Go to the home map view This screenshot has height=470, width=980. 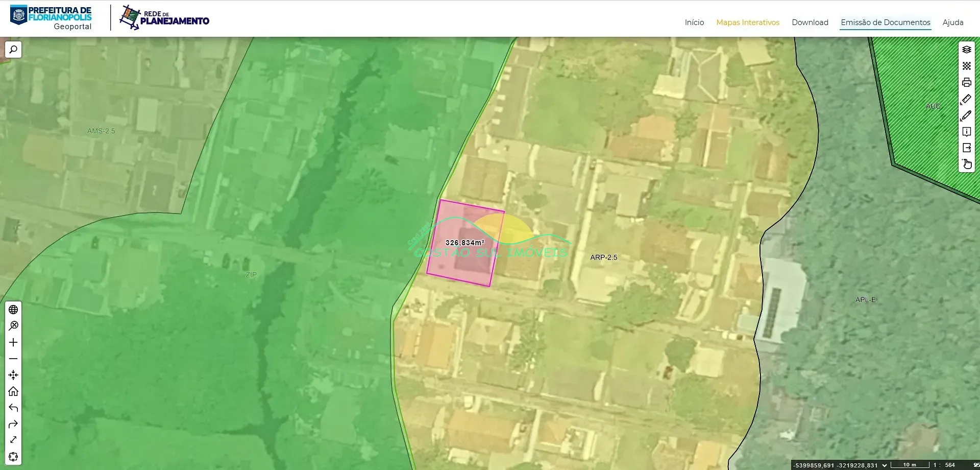13,391
